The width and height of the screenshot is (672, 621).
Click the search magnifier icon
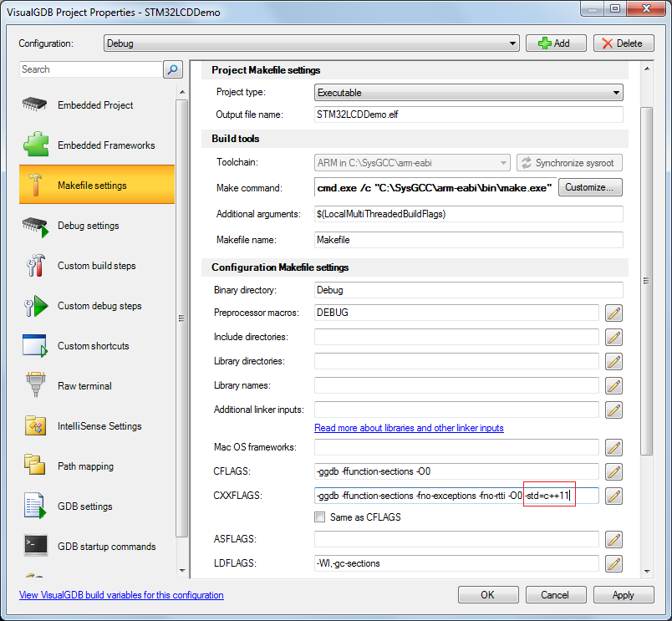pyautogui.click(x=173, y=69)
